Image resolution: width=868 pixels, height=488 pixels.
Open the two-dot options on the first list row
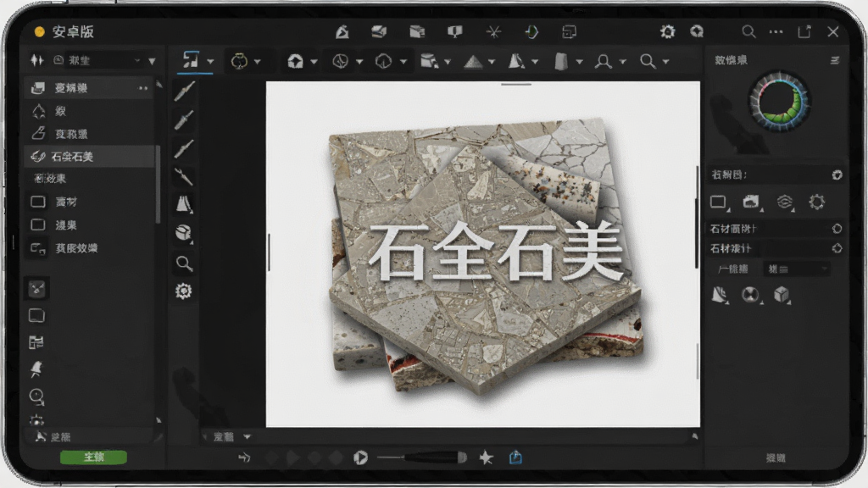[x=142, y=88]
